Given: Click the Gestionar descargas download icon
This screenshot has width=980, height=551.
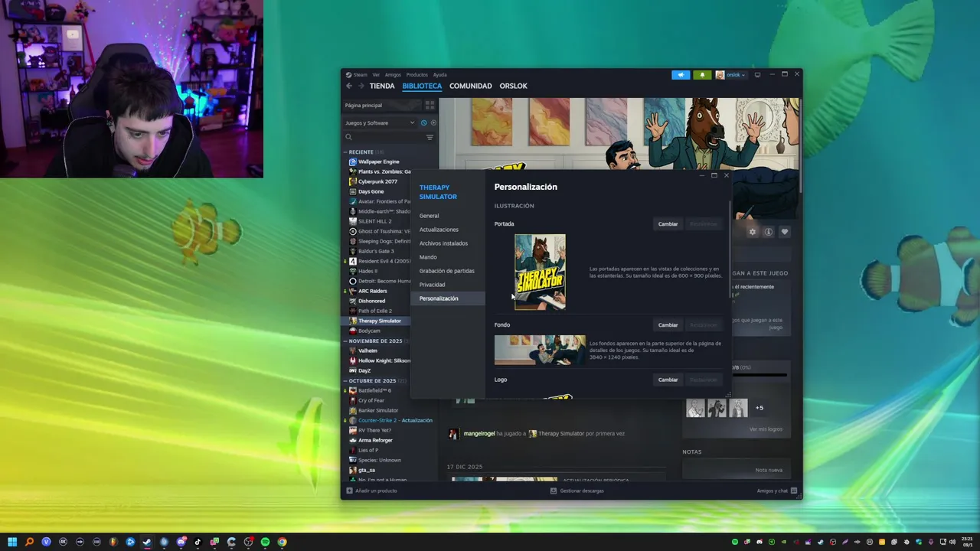Looking at the screenshot, I should 554,491.
